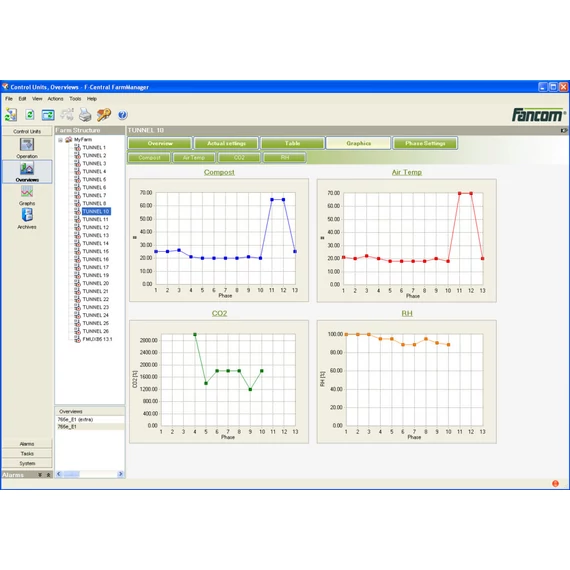Open the File menu
The image size is (570, 570).
(9, 99)
